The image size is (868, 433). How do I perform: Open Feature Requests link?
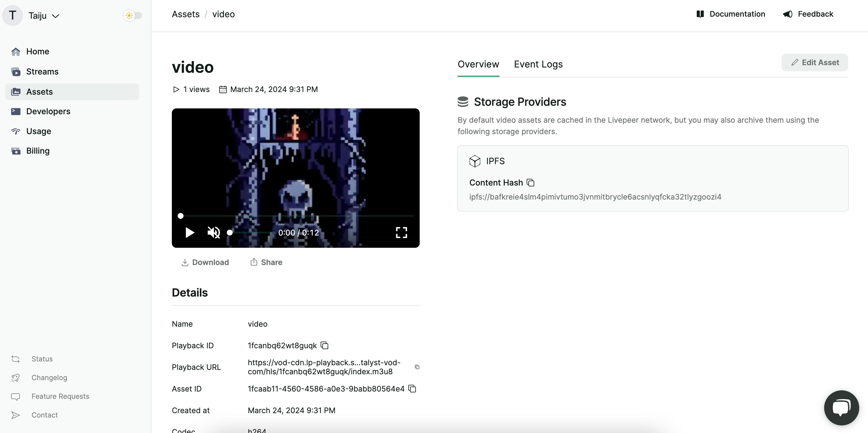(60, 396)
